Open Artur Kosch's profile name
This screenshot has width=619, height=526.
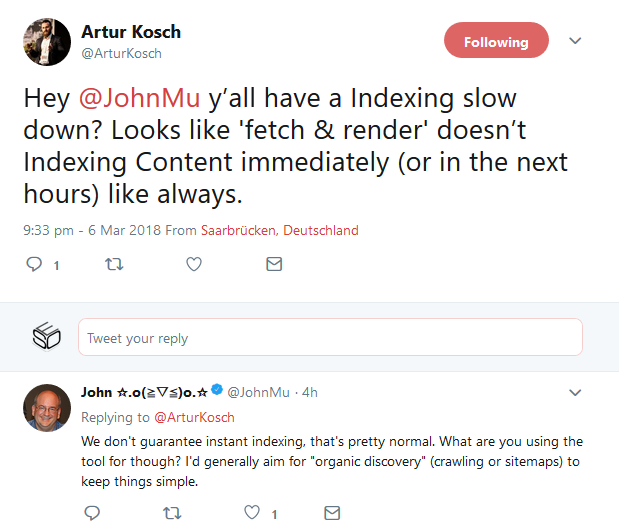tap(130, 32)
